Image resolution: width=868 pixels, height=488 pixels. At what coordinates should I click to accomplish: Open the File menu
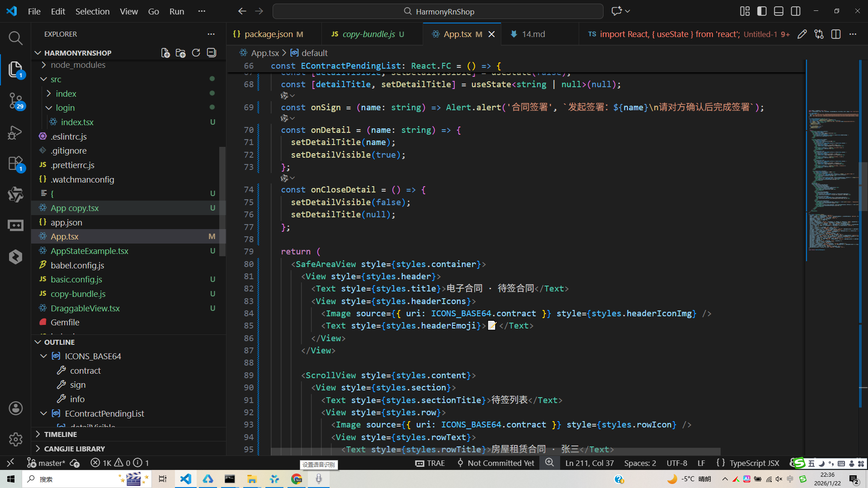(x=34, y=11)
